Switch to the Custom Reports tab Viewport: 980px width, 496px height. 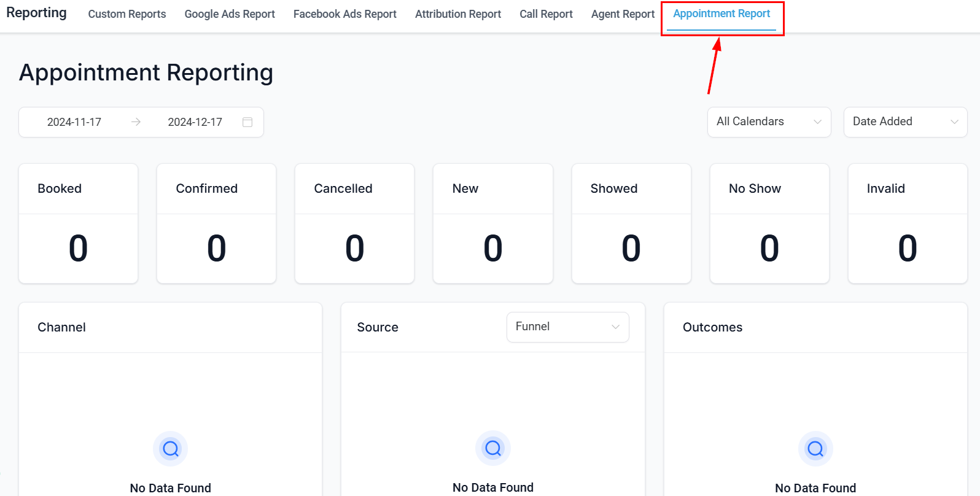127,14
